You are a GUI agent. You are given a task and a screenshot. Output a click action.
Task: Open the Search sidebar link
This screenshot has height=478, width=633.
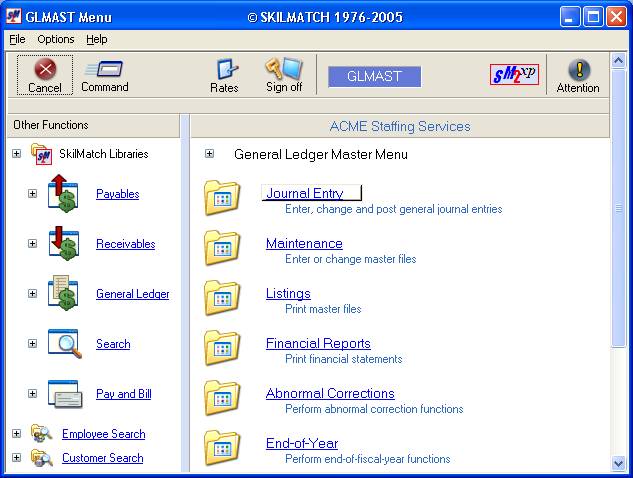click(x=113, y=344)
